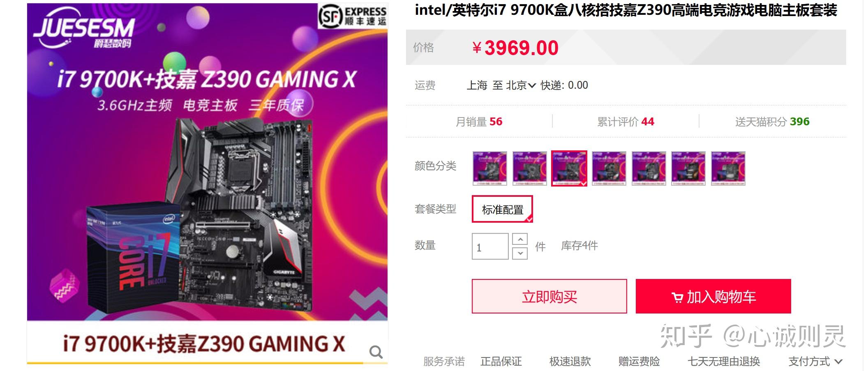This screenshot has width=868, height=371.
Task: Click the JUESESM store logo
Action: (84, 32)
